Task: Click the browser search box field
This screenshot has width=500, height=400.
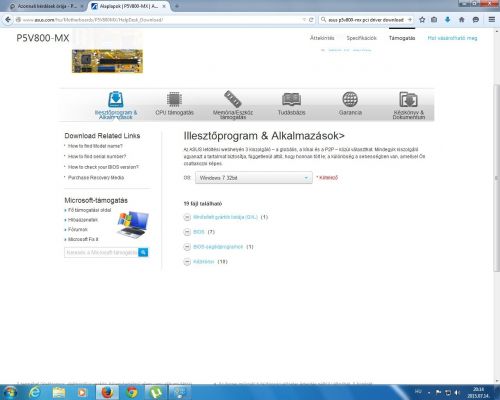Action: pos(367,20)
